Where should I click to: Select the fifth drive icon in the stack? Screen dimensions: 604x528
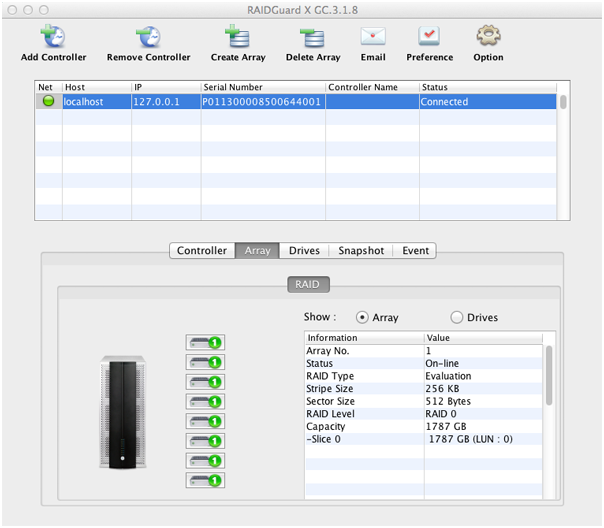click(x=205, y=421)
